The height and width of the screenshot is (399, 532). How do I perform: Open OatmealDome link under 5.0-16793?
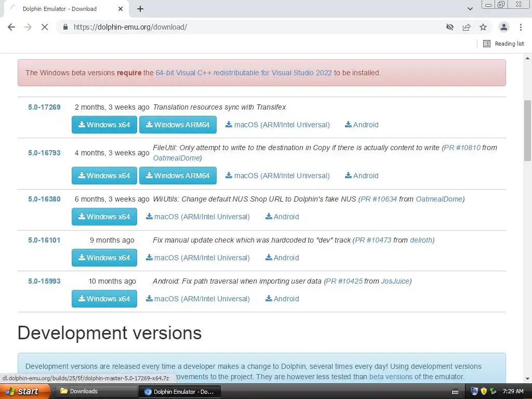coord(176,158)
